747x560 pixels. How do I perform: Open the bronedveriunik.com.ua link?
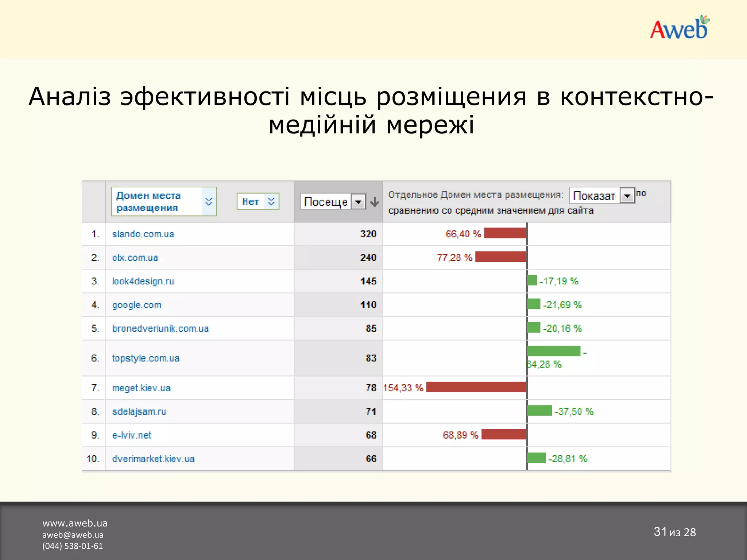(160, 328)
